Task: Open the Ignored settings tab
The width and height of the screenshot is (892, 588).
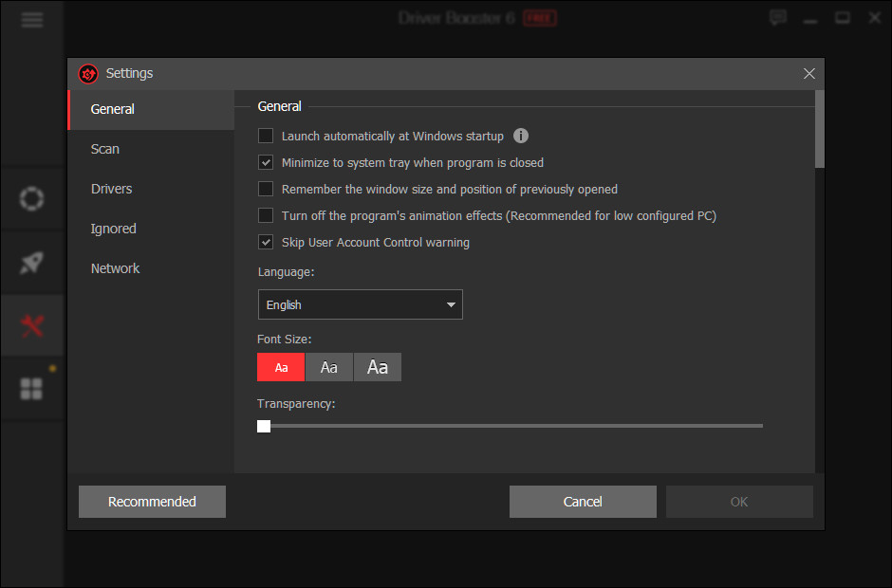Action: click(x=151, y=229)
